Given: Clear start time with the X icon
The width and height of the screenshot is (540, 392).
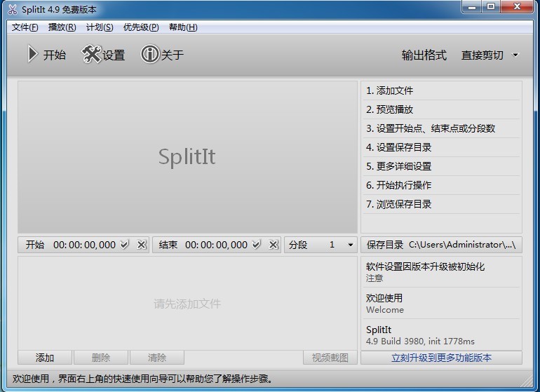Looking at the screenshot, I should point(141,245).
